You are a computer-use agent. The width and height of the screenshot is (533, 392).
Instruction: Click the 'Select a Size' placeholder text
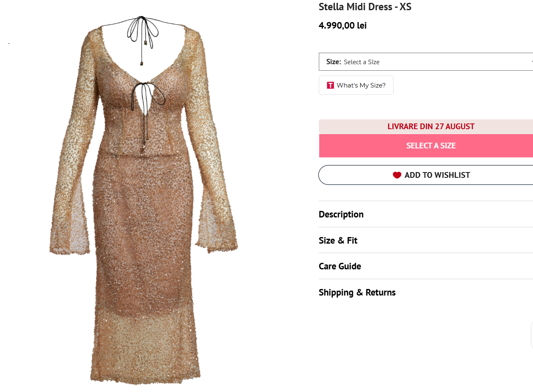coord(361,62)
